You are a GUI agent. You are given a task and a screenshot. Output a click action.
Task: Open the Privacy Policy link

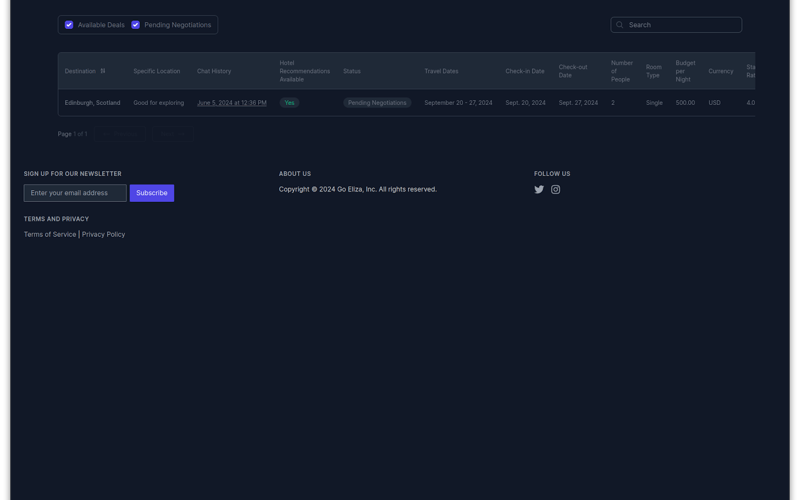click(103, 235)
